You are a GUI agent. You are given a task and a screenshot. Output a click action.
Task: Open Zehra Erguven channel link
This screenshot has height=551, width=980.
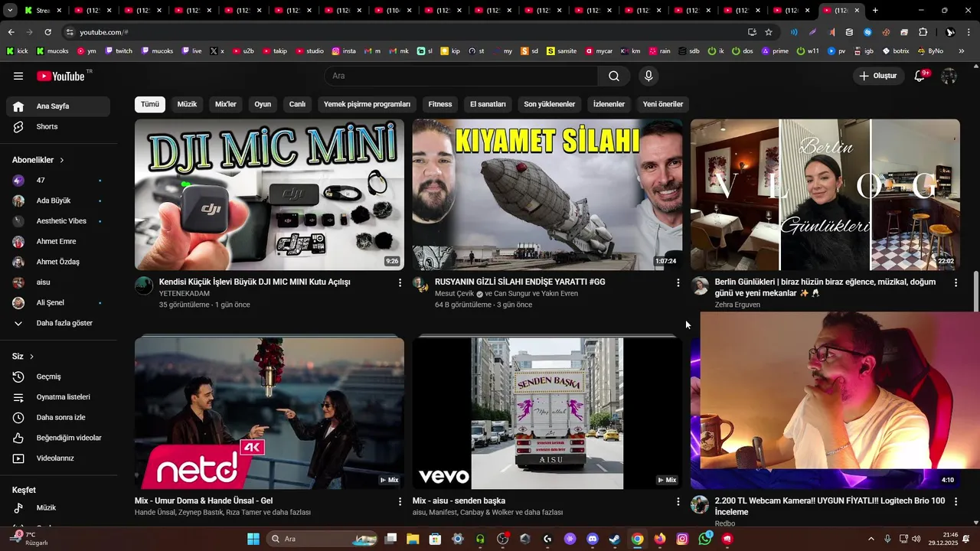737,305
